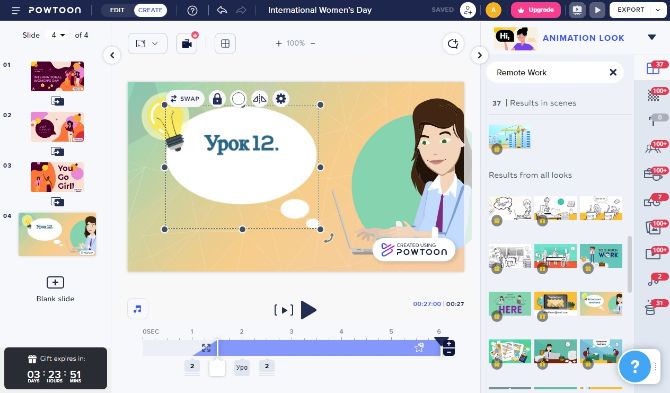Select the Урок 12. text on canvas
Viewport: 670px width, 393px height.
(241, 144)
